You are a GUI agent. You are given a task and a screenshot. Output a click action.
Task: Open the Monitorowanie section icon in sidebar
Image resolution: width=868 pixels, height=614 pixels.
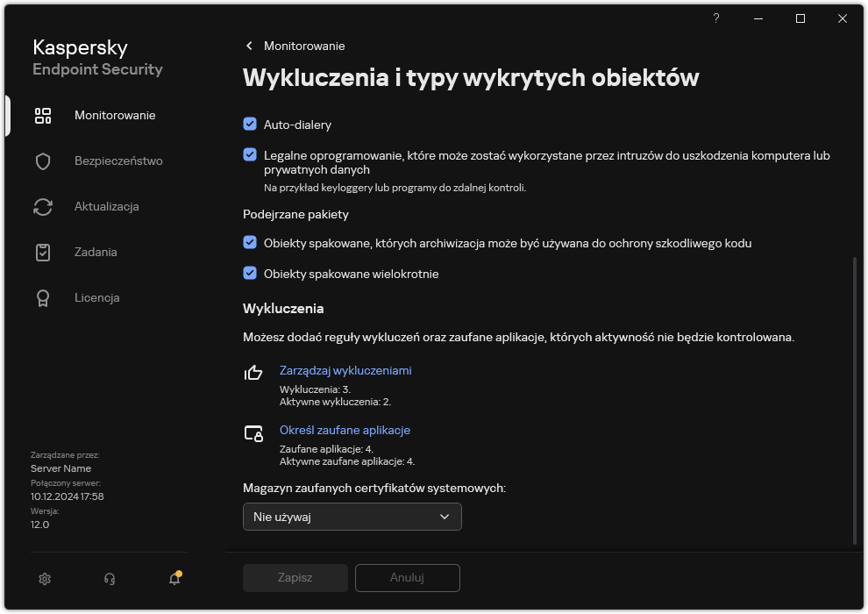click(x=42, y=115)
